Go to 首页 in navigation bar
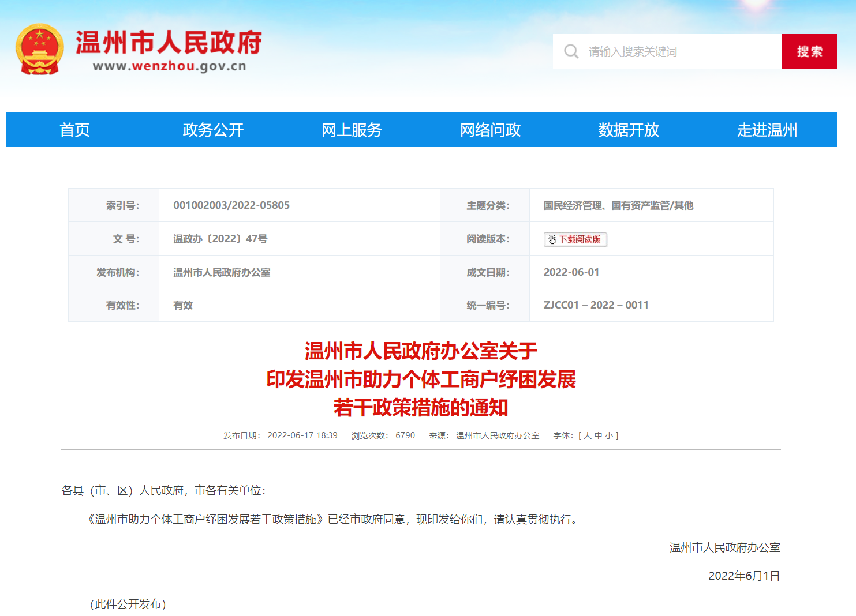 click(75, 130)
